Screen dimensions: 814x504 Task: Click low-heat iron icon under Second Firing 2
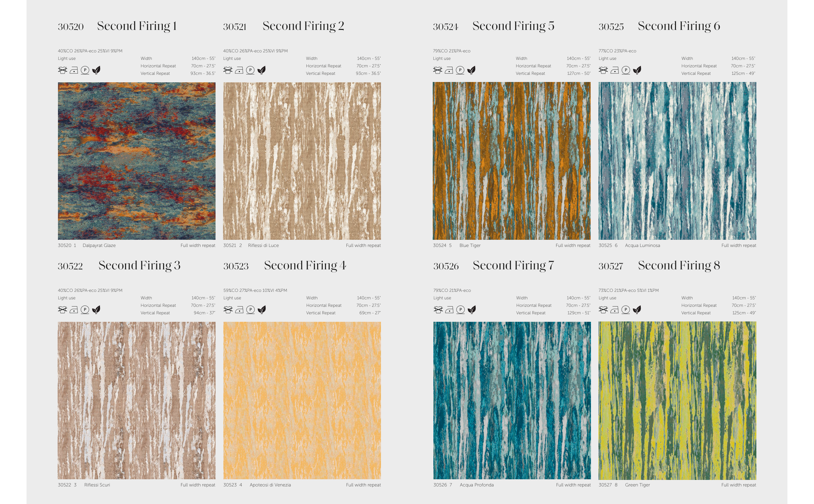tap(239, 70)
